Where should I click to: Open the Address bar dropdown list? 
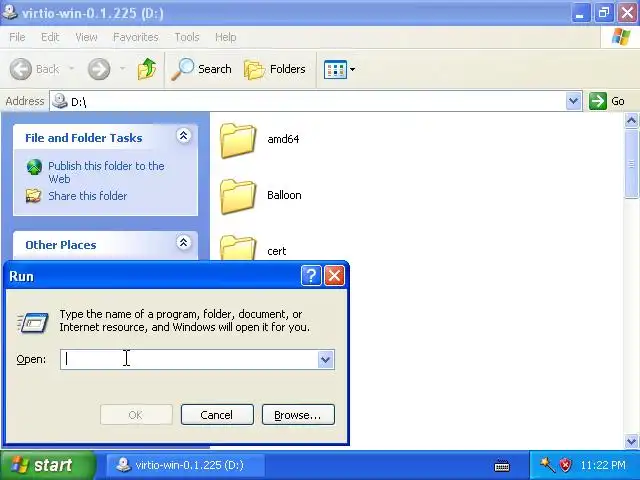click(573, 101)
